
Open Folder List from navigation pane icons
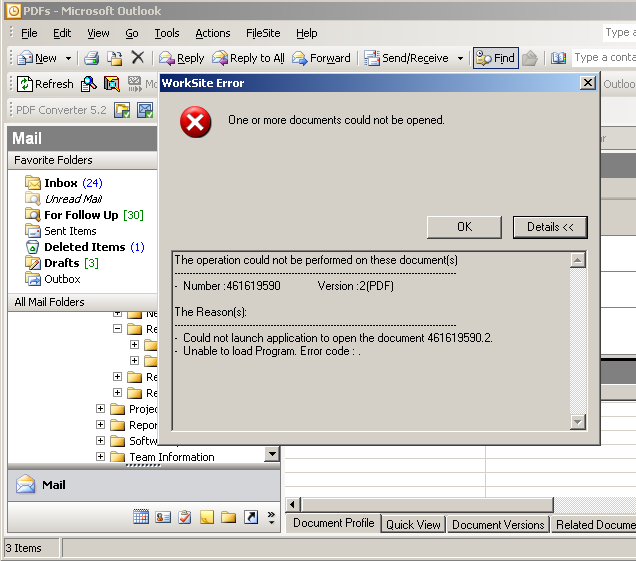pyautogui.click(x=229, y=517)
